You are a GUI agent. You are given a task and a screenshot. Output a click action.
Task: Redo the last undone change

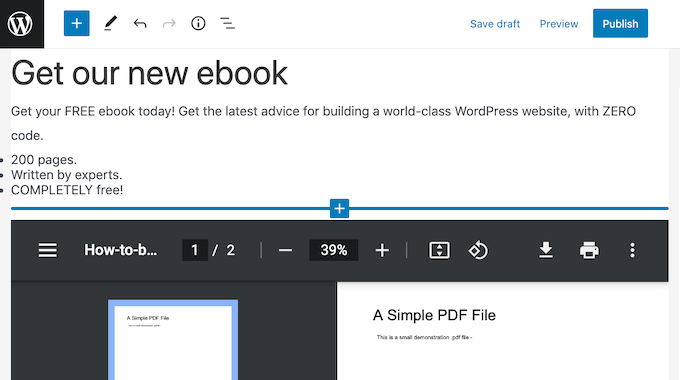169,23
